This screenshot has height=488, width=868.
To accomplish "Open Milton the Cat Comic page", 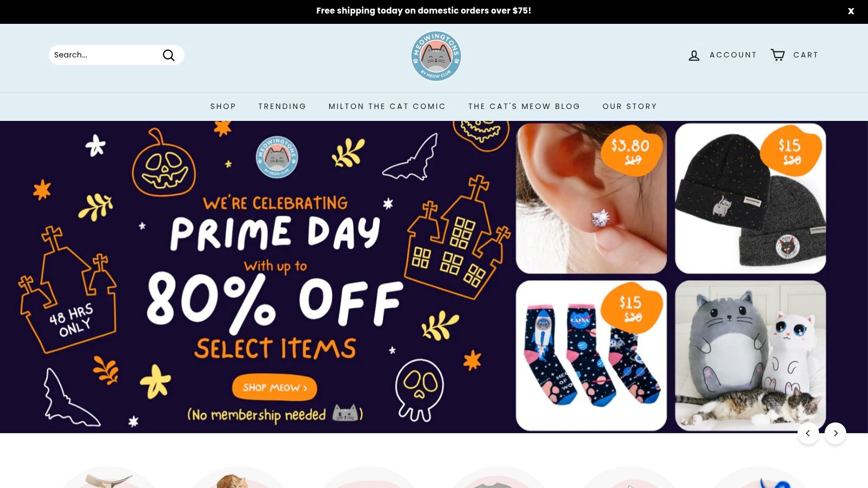I will (x=387, y=106).
